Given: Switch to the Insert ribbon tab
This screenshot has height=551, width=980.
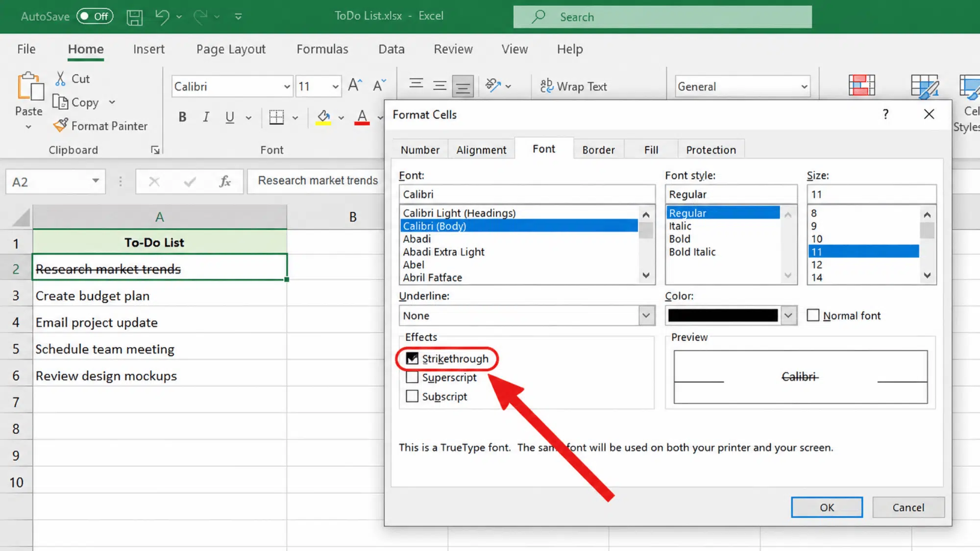Looking at the screenshot, I should 149,49.
